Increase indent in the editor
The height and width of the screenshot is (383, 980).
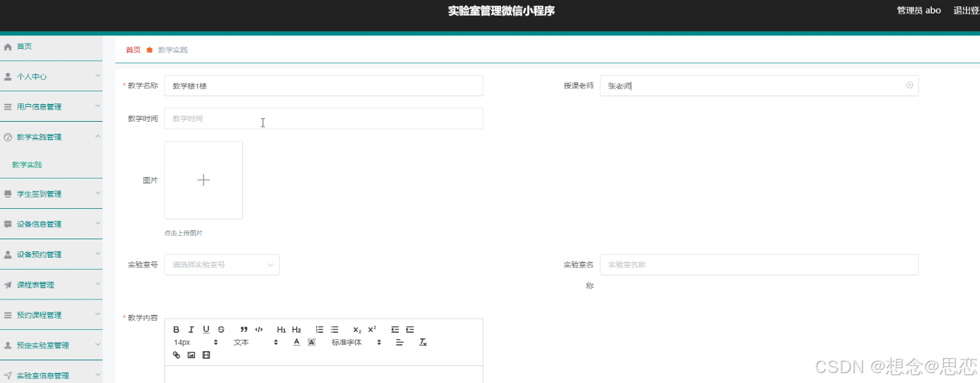pos(410,329)
